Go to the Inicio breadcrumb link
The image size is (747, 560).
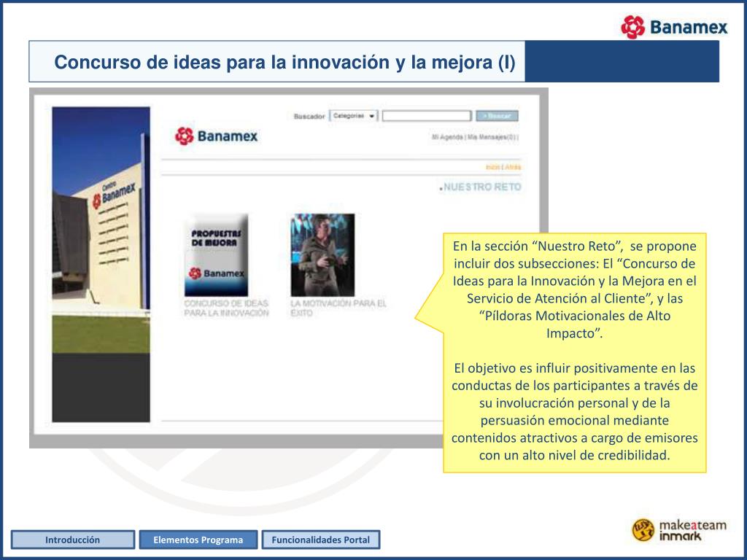pos(492,167)
